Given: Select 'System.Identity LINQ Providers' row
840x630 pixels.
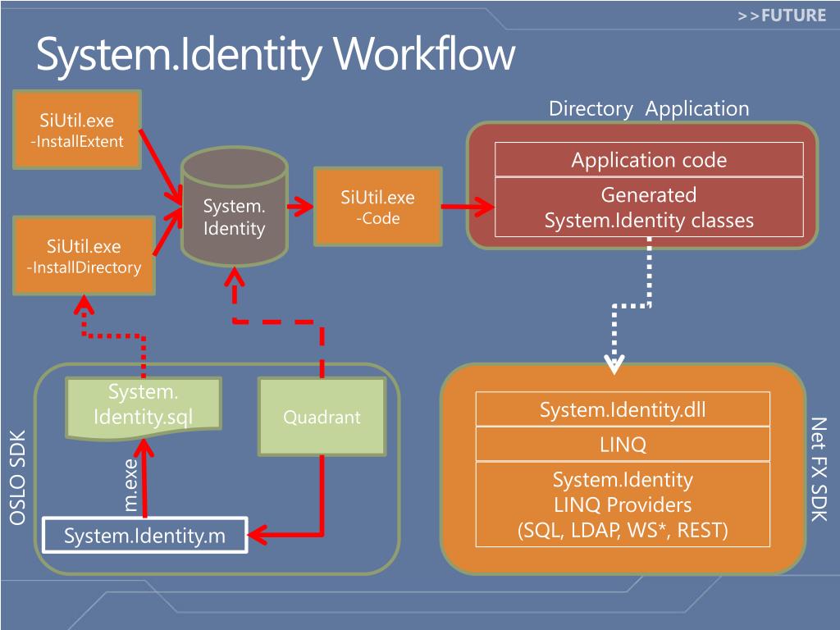Looking at the screenshot, I should [623, 504].
